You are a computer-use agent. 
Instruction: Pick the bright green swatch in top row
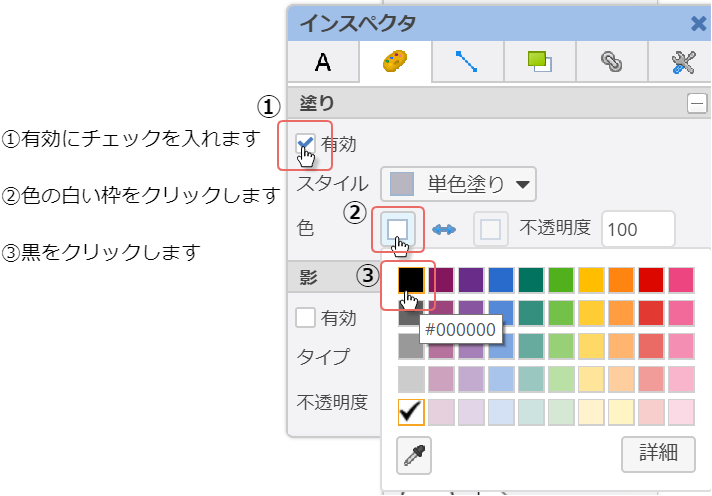click(x=561, y=280)
